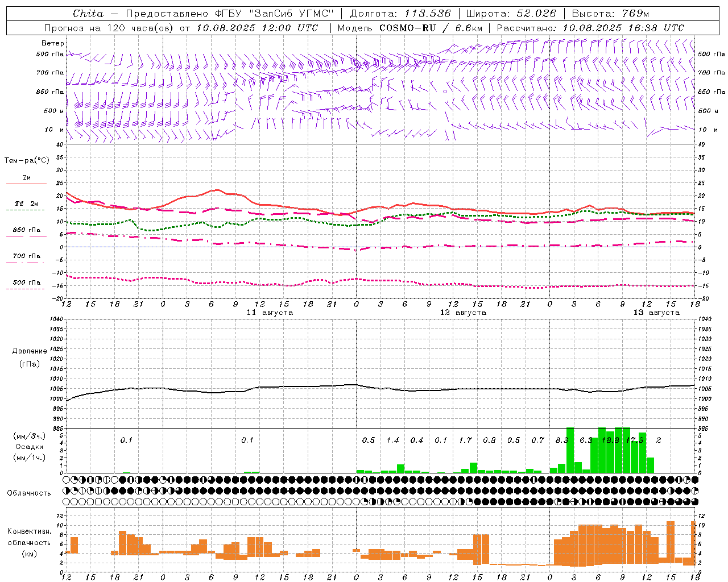Select the "Td 2м" dew point legend entry
Screen dimensions: 728x582
click(x=27, y=203)
